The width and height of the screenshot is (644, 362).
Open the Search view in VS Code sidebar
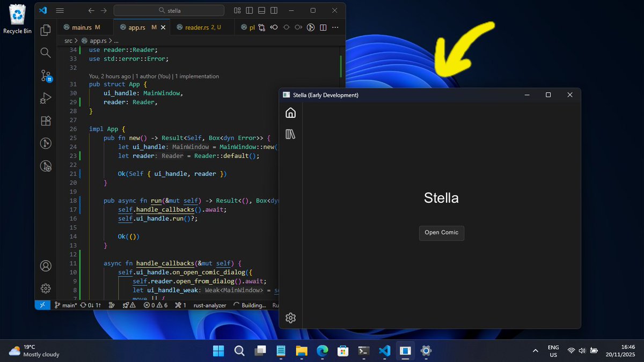point(46,53)
